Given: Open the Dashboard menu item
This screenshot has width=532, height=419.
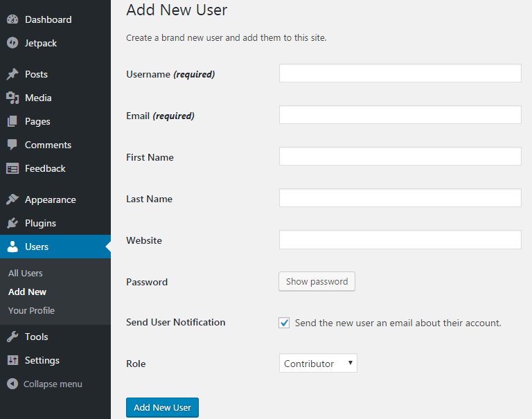Looking at the screenshot, I should click(x=48, y=19).
